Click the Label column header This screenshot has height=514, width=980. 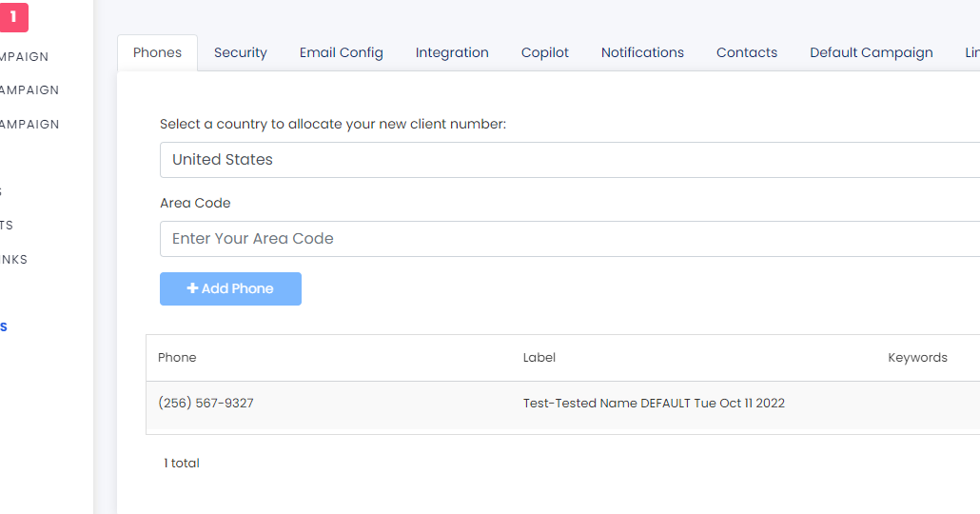pyautogui.click(x=539, y=358)
